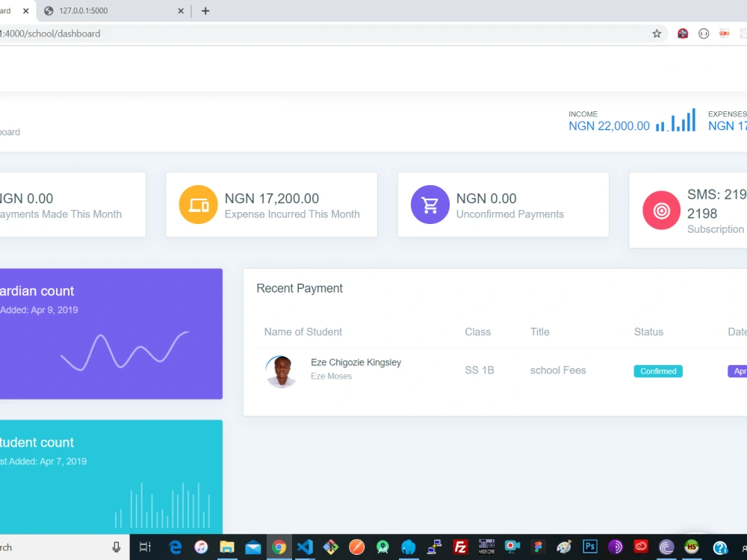Select NGN 17,200.00 expense amount
Viewport: 747px width, 560px height.
click(272, 198)
